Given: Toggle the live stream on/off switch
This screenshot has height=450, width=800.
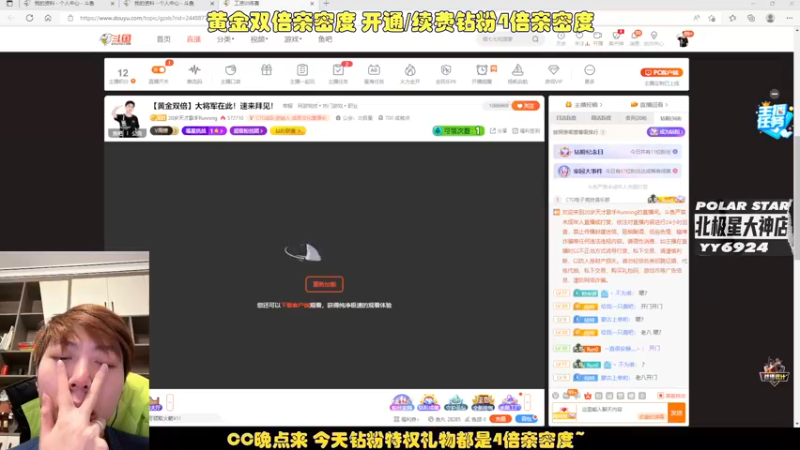Looking at the screenshot, I should click(159, 70).
